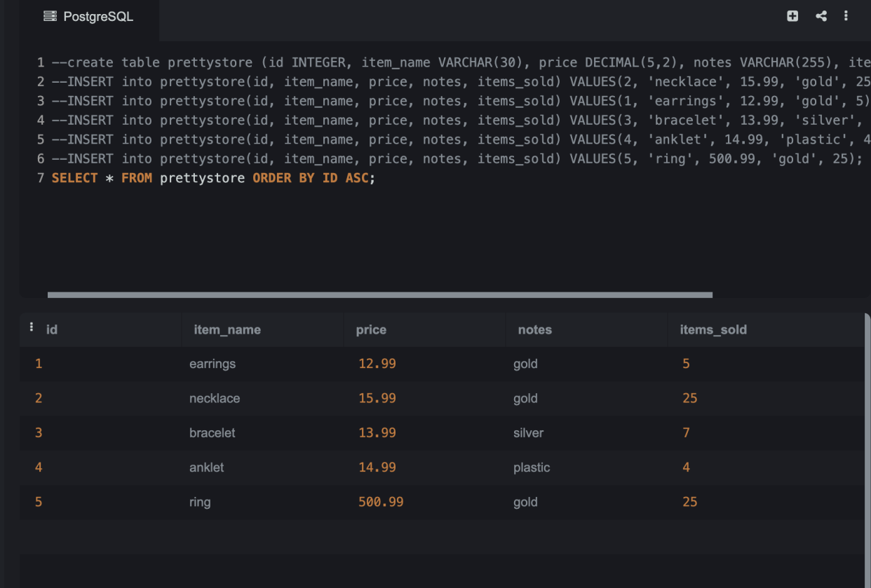This screenshot has width=871, height=588.
Task: Click the line 2 necklace INSERT statement
Action: pyautogui.click(x=461, y=82)
